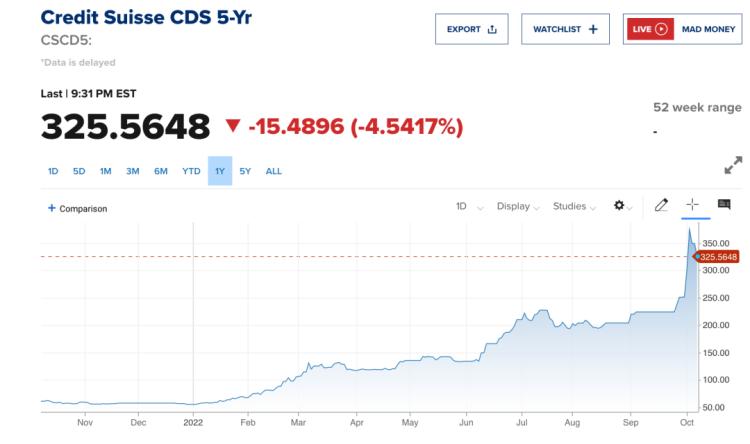The image size is (750, 444).
Task: Add to WATCHLIST button
Action: click(565, 29)
